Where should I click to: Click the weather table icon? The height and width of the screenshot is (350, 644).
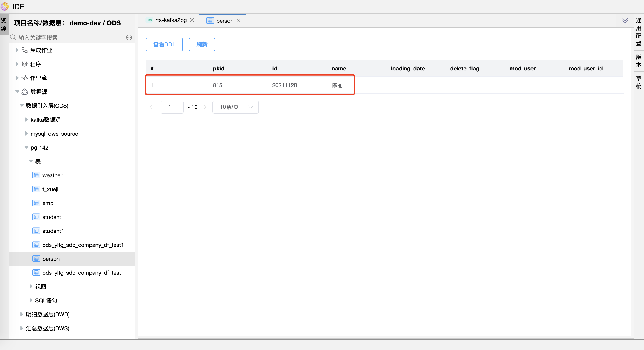point(36,175)
